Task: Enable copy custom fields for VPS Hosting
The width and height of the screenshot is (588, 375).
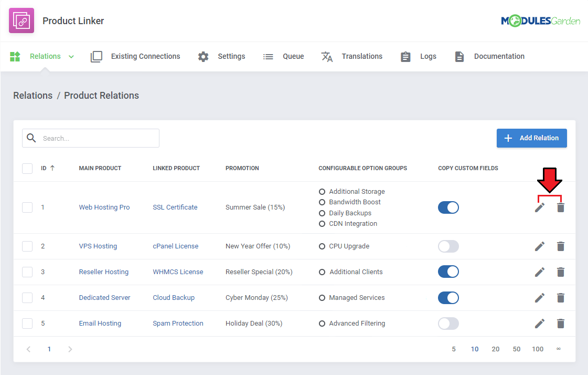Action: coord(448,246)
